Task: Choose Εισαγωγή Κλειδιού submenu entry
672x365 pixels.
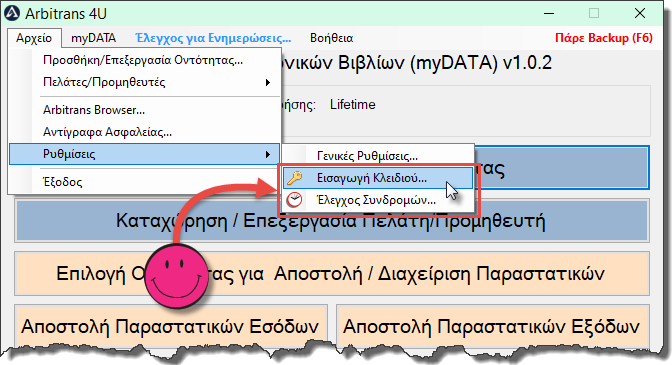Action: pyautogui.click(x=378, y=177)
